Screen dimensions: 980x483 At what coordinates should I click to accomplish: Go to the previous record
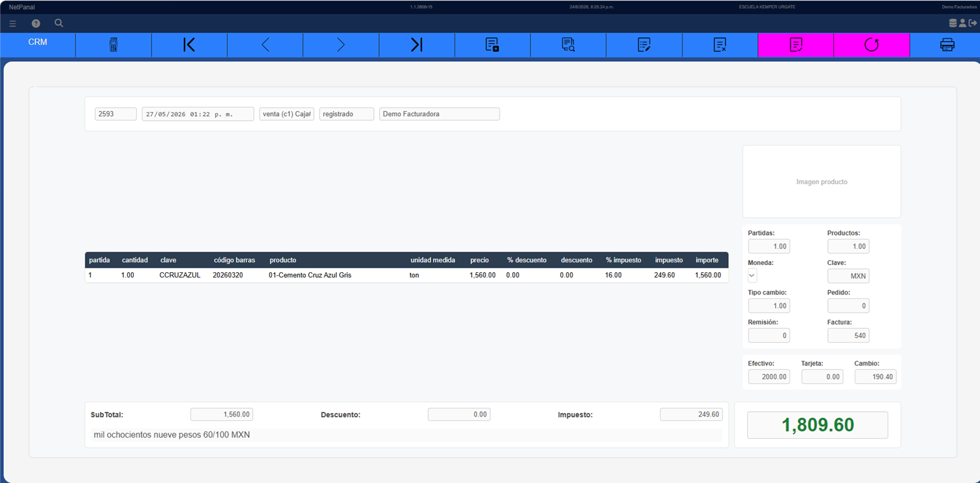coord(265,44)
